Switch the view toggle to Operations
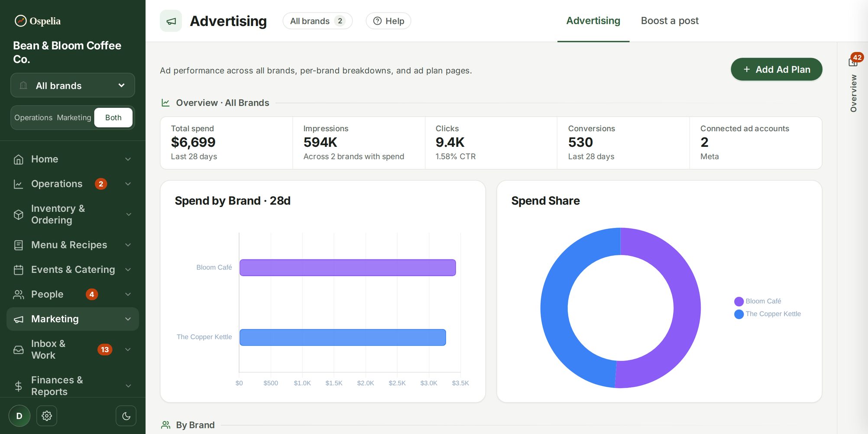Viewport: 868px width, 434px height. pos(33,118)
